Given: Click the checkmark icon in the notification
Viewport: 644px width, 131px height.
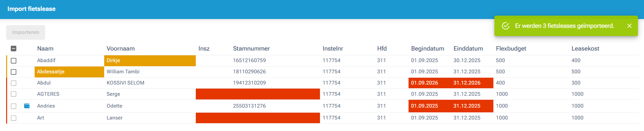Looking at the screenshot, I should coord(506,26).
